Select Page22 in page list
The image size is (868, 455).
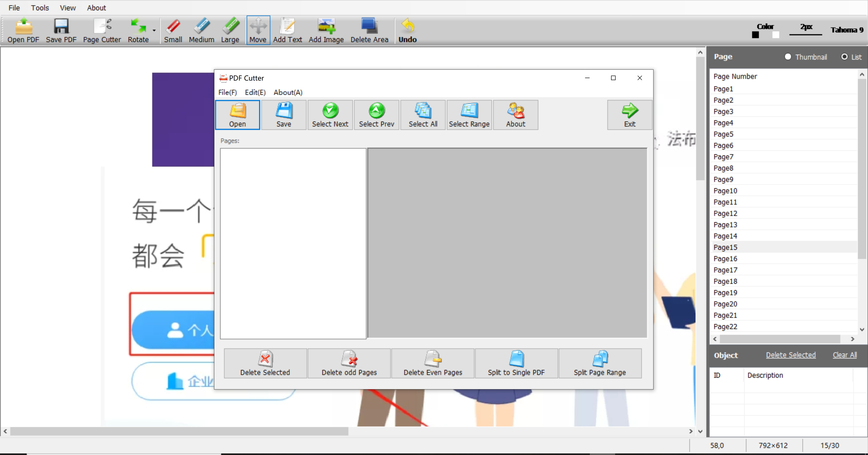(x=783, y=326)
